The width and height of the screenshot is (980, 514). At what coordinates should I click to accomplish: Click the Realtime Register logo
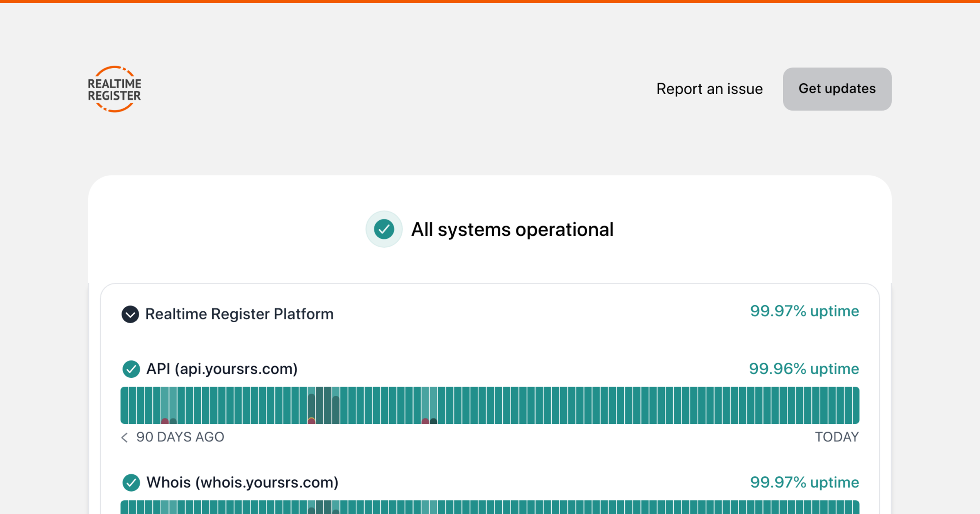point(114,89)
